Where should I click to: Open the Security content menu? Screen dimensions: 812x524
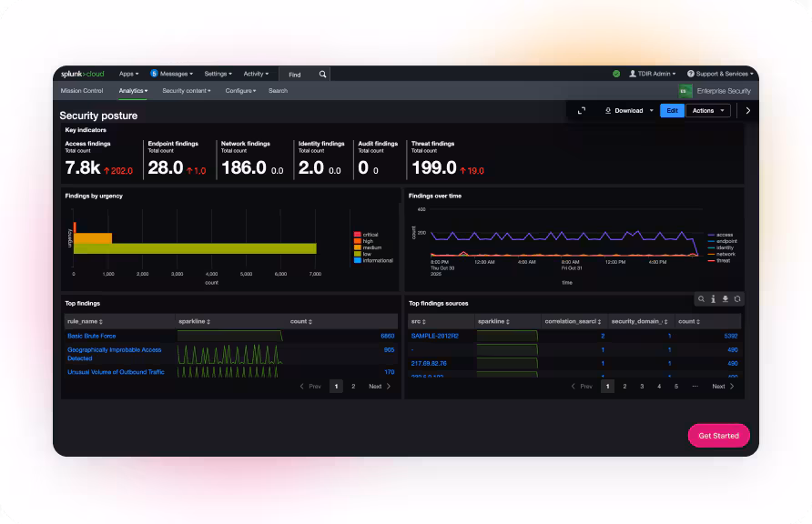tap(187, 91)
